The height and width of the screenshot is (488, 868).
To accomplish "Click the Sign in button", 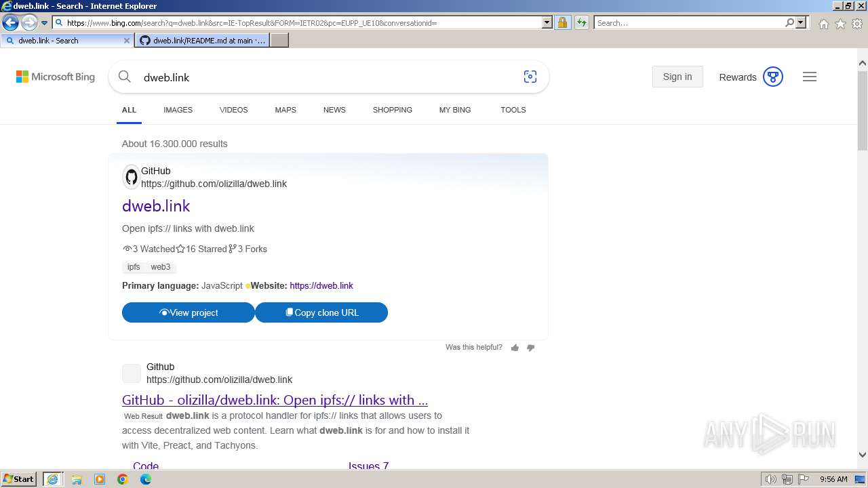I will [677, 77].
